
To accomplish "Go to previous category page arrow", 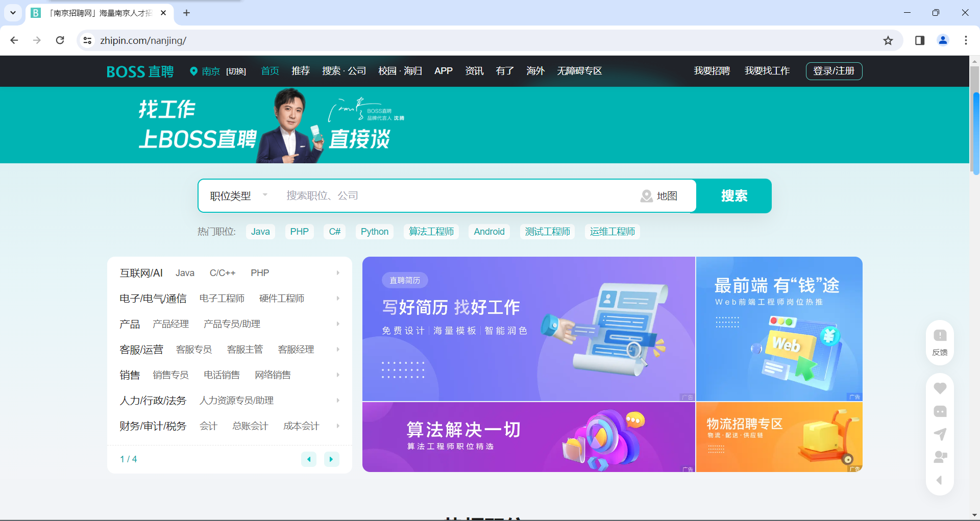I will tap(309, 459).
